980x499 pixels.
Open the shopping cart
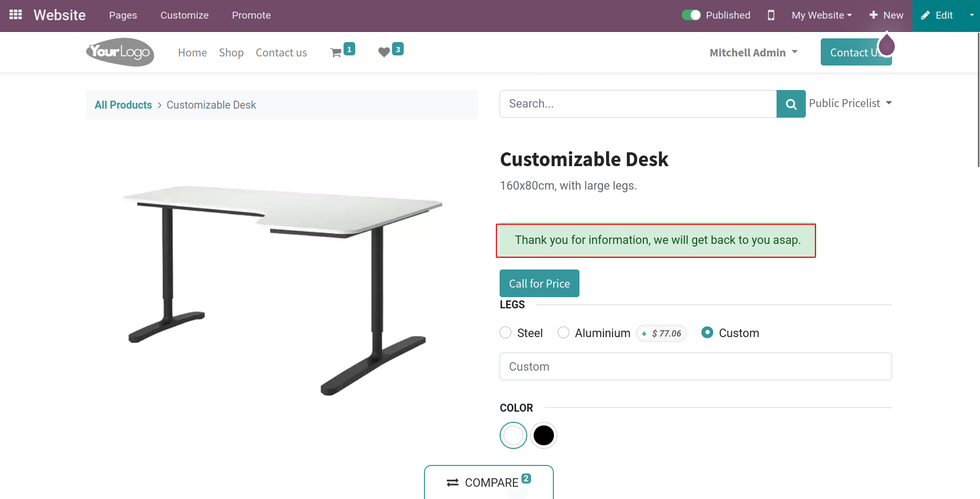point(336,53)
